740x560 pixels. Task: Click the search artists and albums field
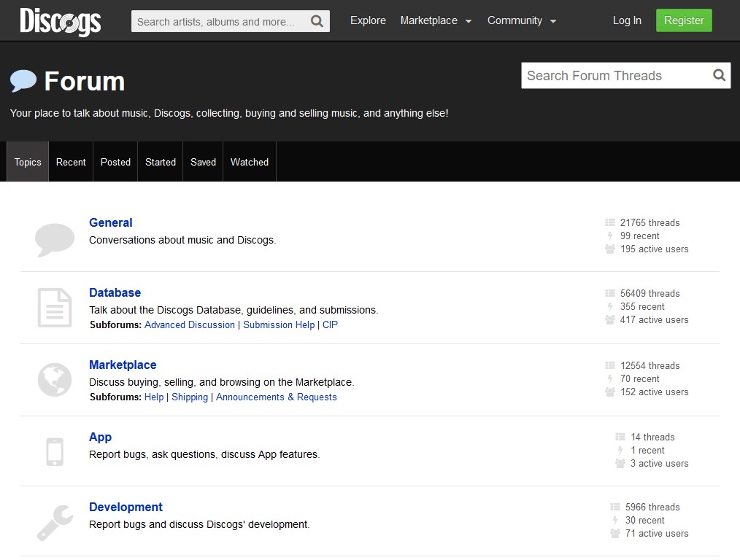point(219,22)
